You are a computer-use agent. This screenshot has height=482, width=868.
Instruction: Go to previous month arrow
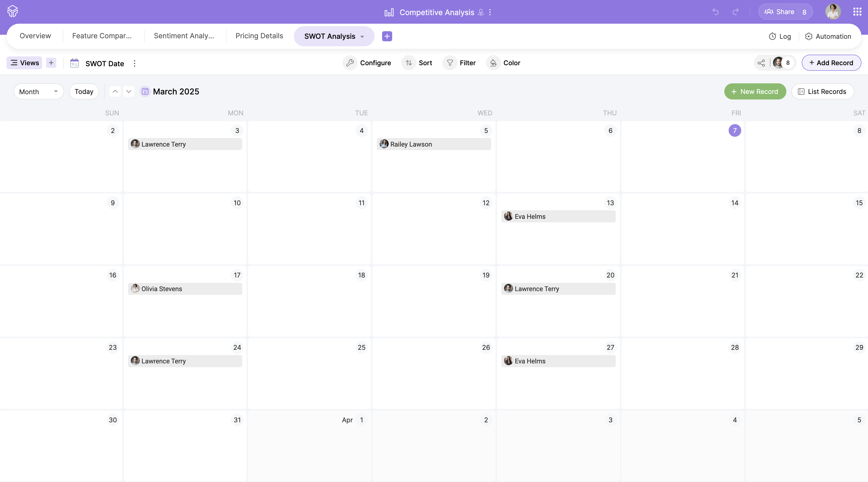click(115, 91)
